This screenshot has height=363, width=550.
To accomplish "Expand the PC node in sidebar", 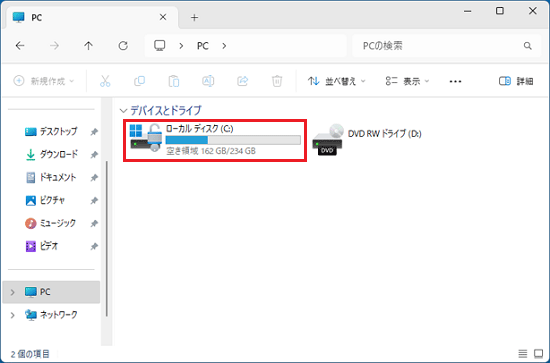I will (x=13, y=292).
